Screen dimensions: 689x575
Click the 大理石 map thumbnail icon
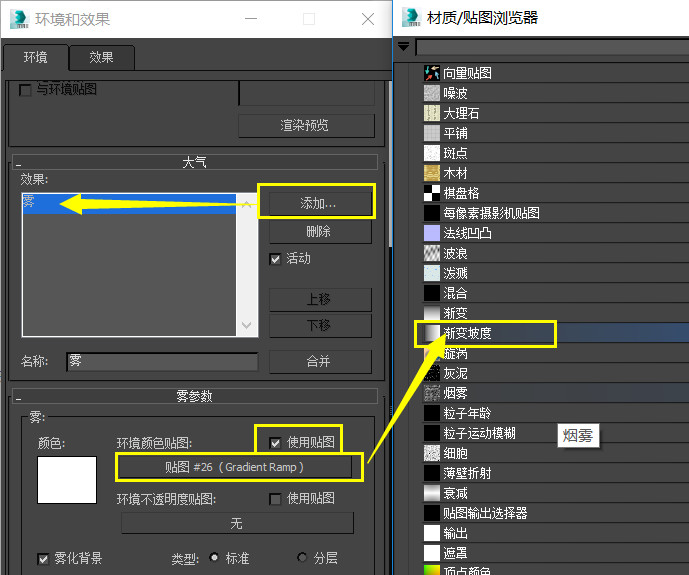click(x=432, y=113)
